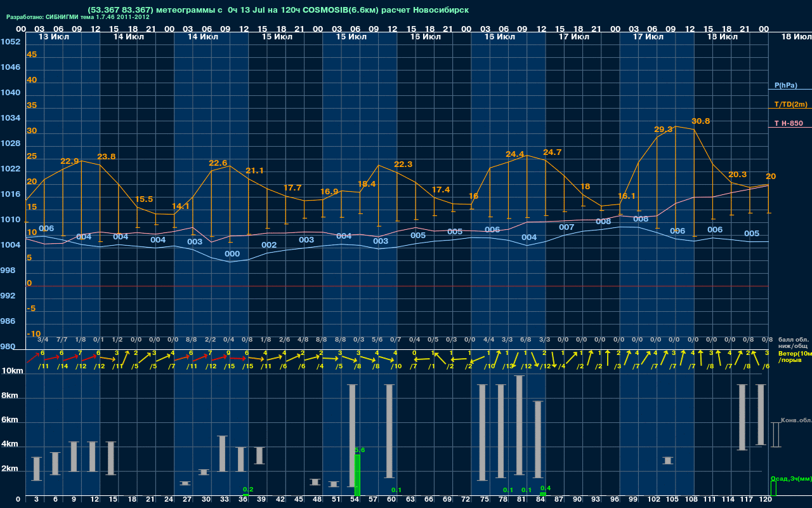Click the 21.1 temperature label
The height and width of the screenshot is (508, 812).
coord(254,171)
